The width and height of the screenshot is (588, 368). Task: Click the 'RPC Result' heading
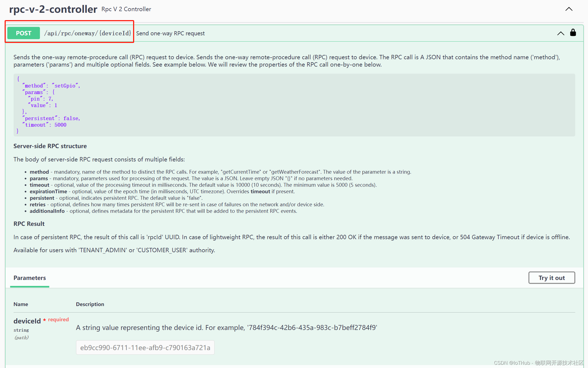tap(29, 224)
